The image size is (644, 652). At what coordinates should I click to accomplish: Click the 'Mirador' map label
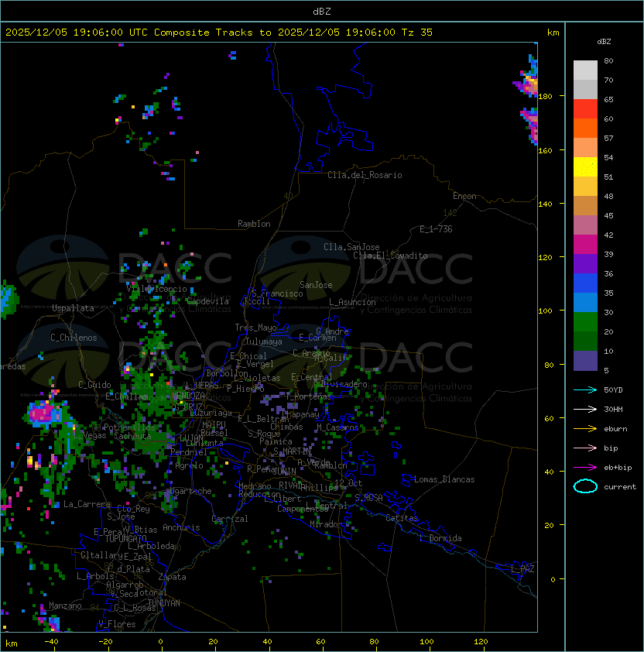tap(327, 524)
